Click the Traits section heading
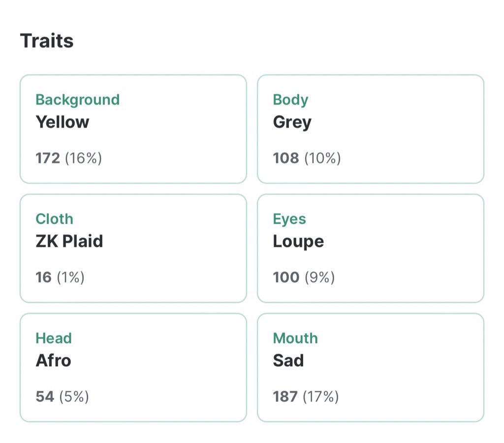Image resolution: width=504 pixels, height=443 pixels. point(47,41)
